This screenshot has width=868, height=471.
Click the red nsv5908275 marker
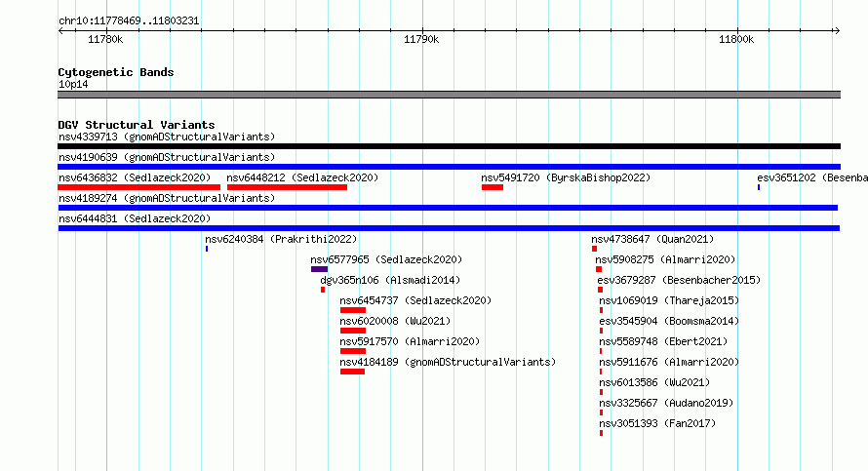pyautogui.click(x=599, y=269)
